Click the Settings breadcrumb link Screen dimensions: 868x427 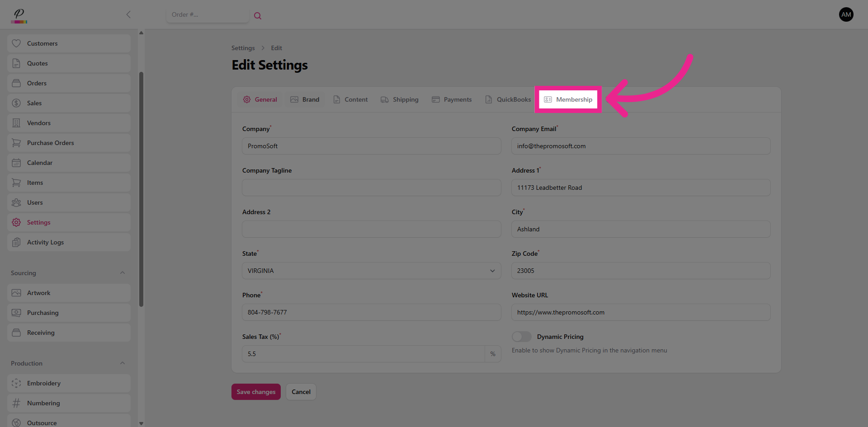(x=243, y=48)
